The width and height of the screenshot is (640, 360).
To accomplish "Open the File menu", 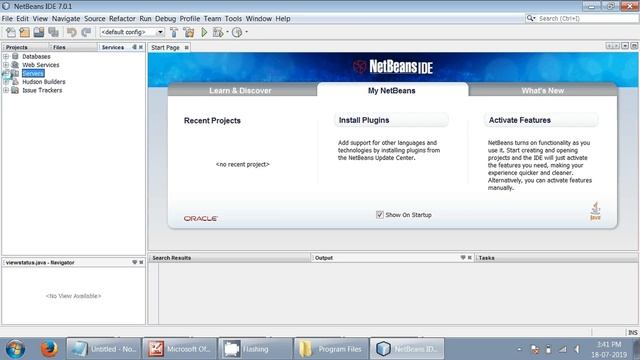I will click(7, 19).
